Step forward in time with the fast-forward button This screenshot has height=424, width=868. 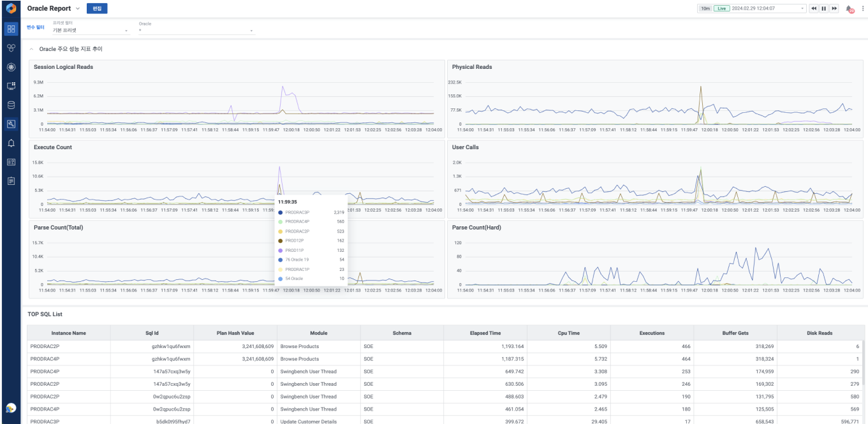coord(834,8)
